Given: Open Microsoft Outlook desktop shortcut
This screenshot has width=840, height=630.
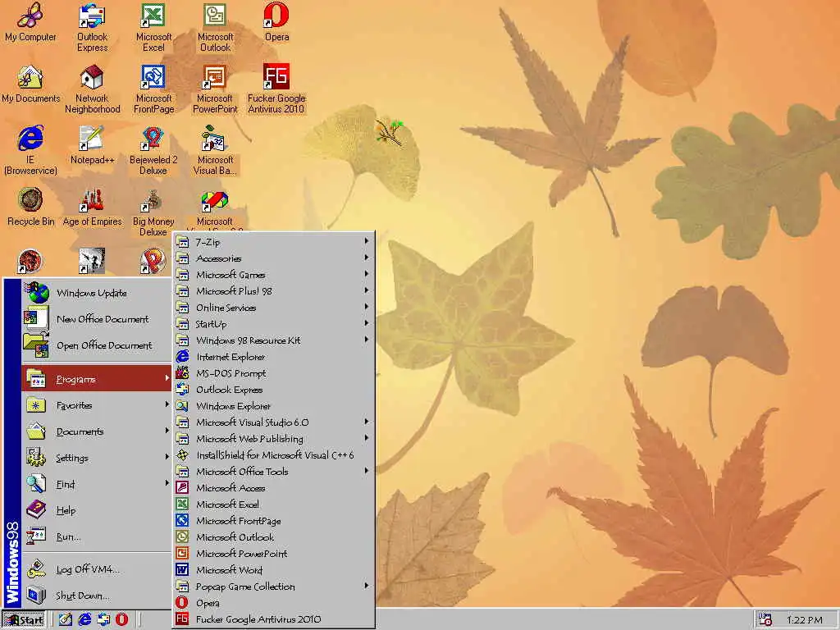Looking at the screenshot, I should click(x=215, y=28).
